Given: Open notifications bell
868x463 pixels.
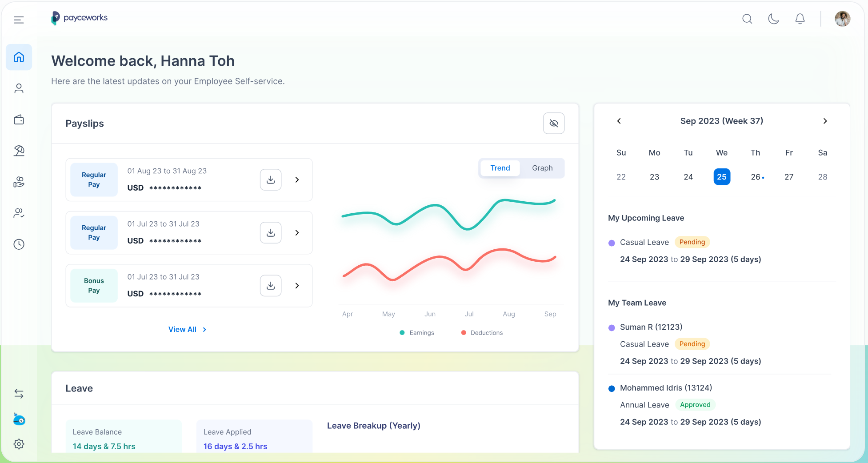Looking at the screenshot, I should [x=800, y=19].
